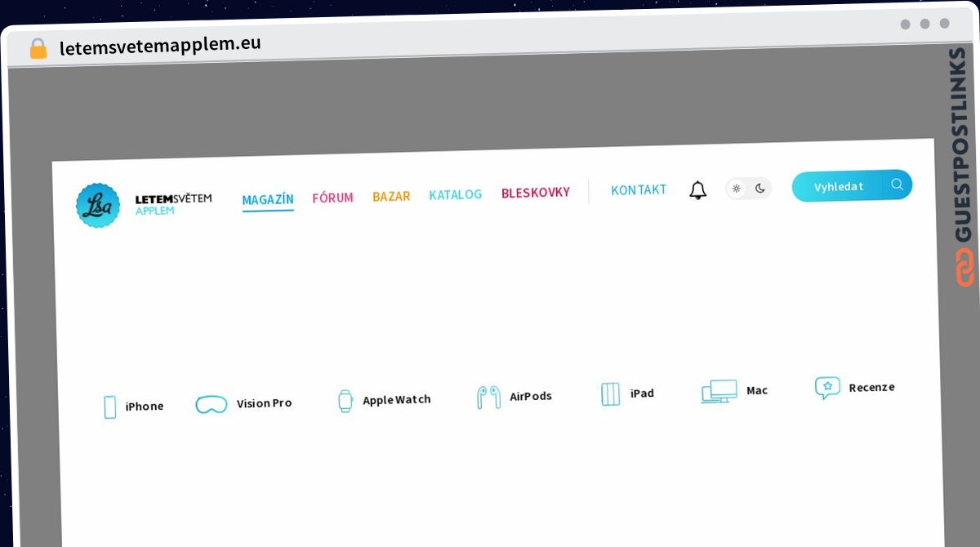This screenshot has width=980, height=547.
Task: Open the Mac text link
Action: coord(757,390)
